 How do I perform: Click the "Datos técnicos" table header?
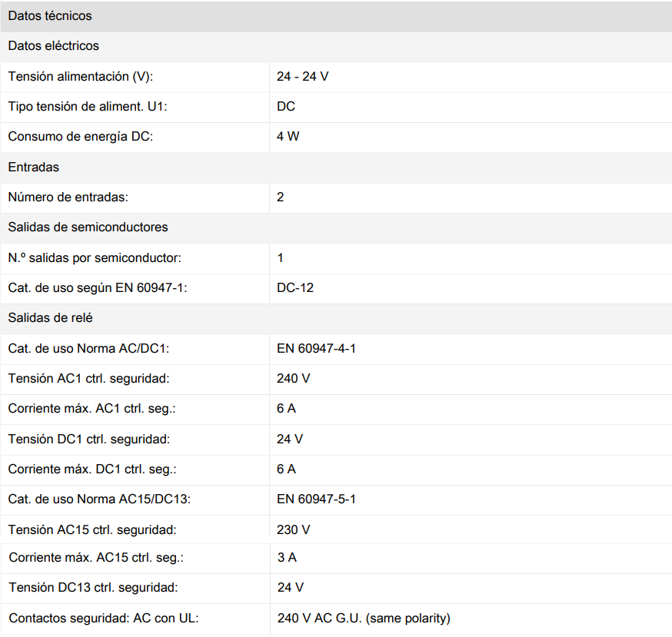pos(50,15)
